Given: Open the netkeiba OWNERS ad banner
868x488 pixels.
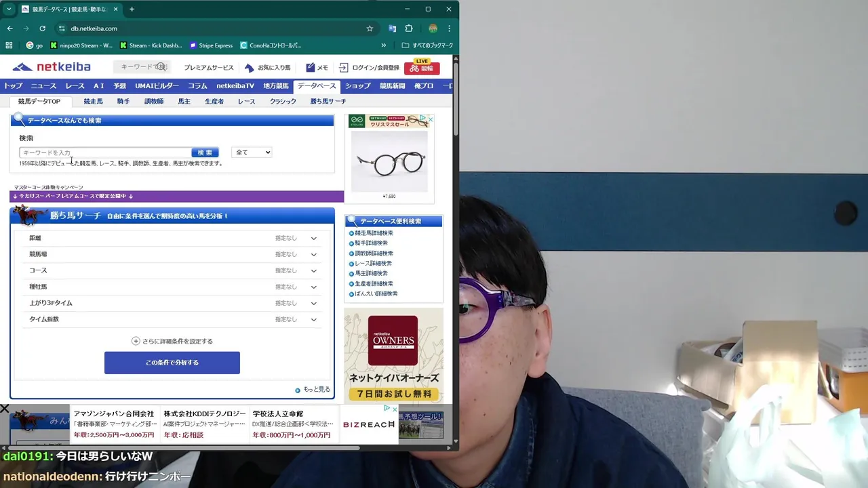Looking at the screenshot, I should [393, 355].
